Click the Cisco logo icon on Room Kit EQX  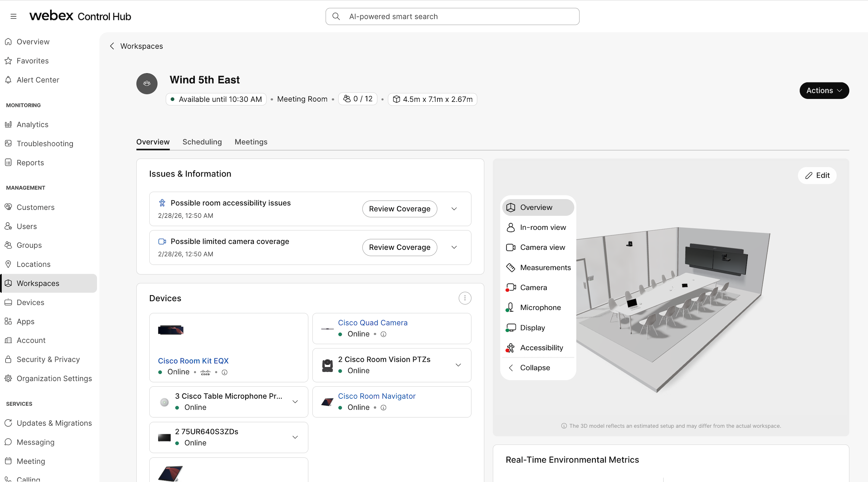[x=205, y=372]
